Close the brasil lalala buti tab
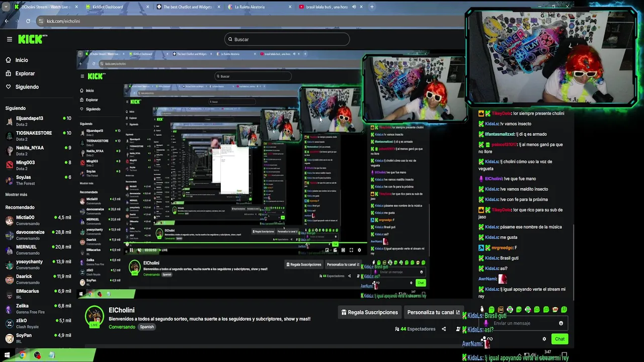Image resolution: width=644 pixels, height=362 pixels. [361, 7]
